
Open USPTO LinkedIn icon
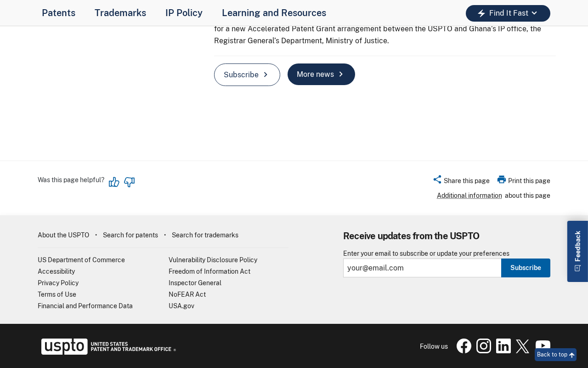pyautogui.click(x=503, y=346)
